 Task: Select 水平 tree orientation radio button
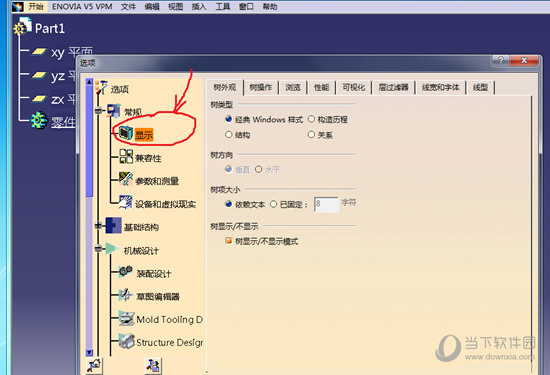(x=259, y=169)
